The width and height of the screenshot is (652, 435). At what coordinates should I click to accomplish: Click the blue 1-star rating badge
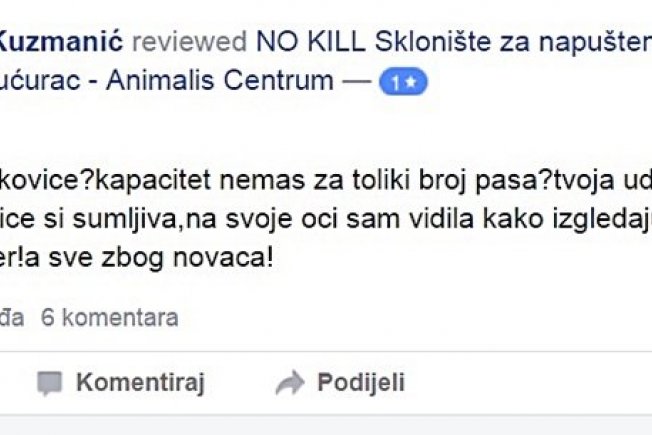coord(403,82)
